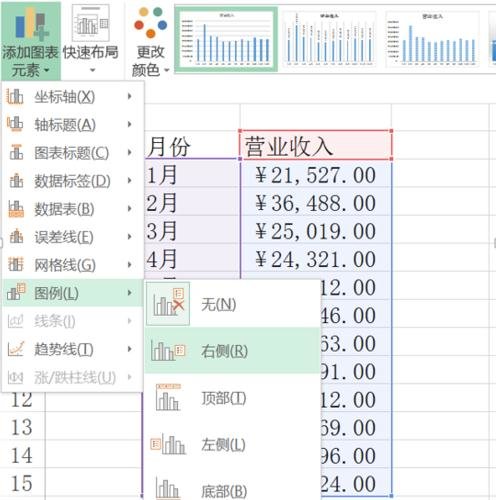496x500 pixels.
Task: Select the 2月 cell
Action: pyautogui.click(x=192, y=202)
